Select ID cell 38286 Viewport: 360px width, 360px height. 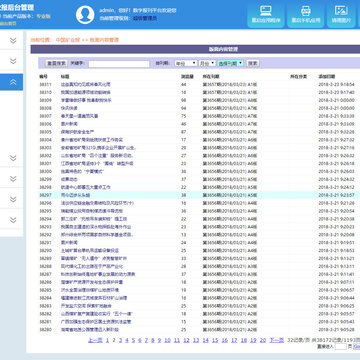(45, 282)
